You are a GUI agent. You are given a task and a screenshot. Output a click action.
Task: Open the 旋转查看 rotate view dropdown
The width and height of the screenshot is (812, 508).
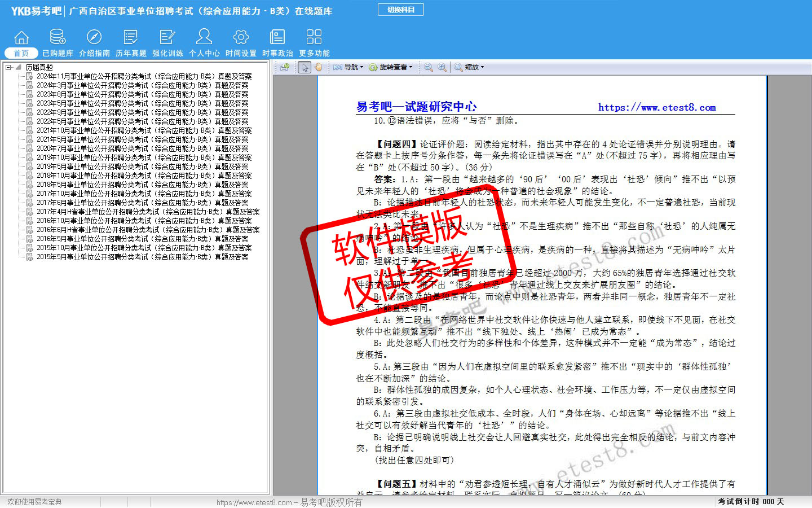[391, 67]
